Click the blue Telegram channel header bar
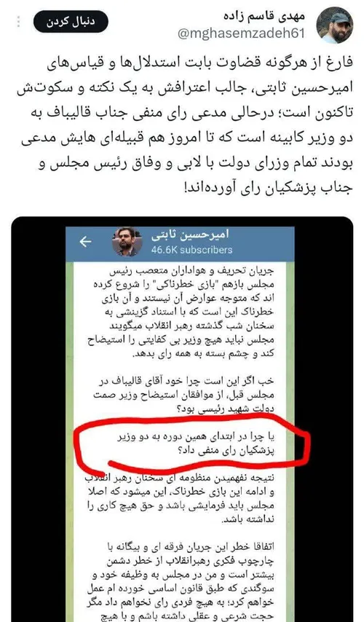 [181, 244]
